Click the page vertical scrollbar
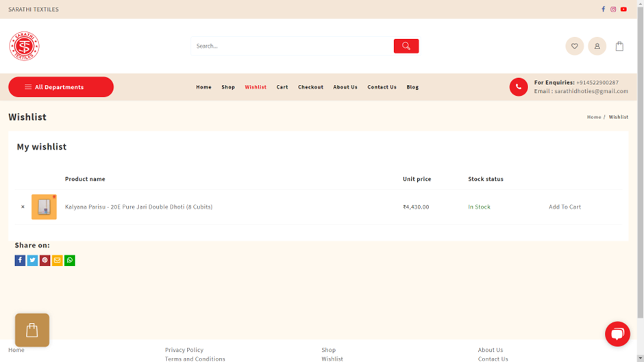 641,162
